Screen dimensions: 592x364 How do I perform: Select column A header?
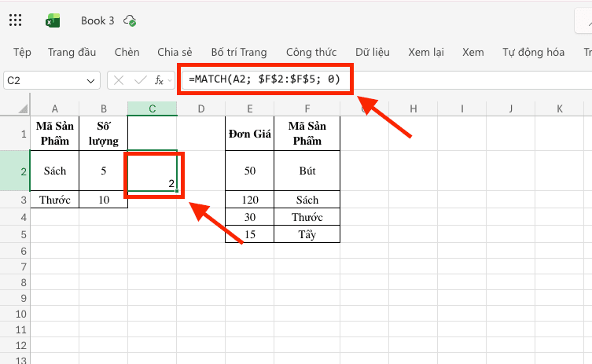(x=55, y=108)
